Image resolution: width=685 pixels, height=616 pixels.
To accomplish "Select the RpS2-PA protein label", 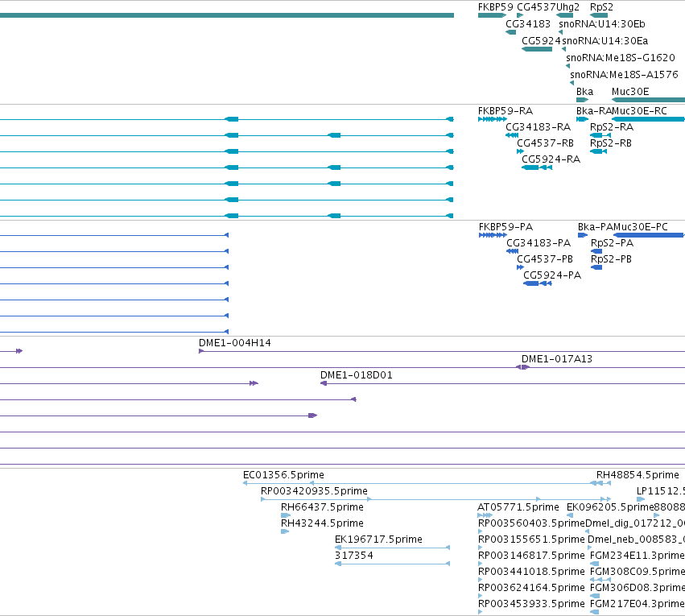I will click(612, 243).
